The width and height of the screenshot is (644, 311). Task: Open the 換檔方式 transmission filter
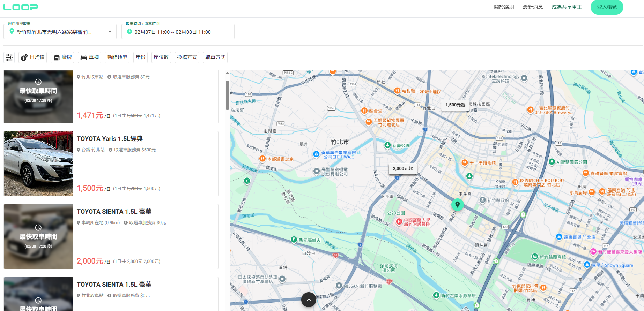tap(187, 58)
